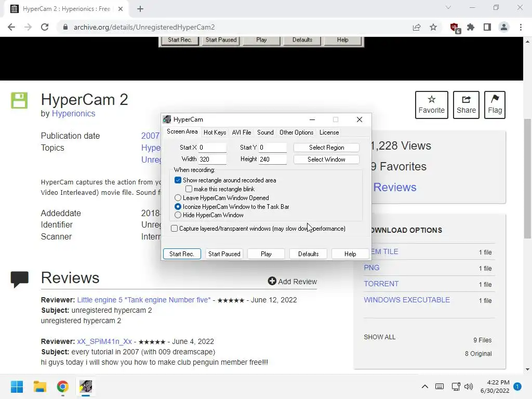This screenshot has height=399, width=532.
Task: Click the Start X input field
Action: 212,148
